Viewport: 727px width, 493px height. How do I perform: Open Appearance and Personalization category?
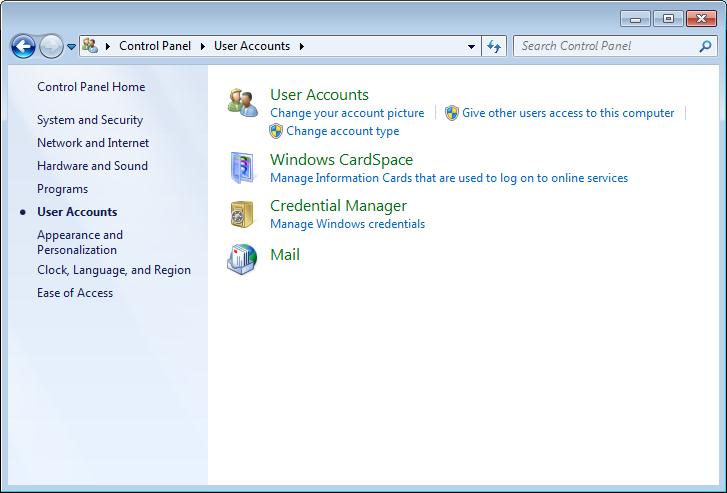[x=80, y=242]
